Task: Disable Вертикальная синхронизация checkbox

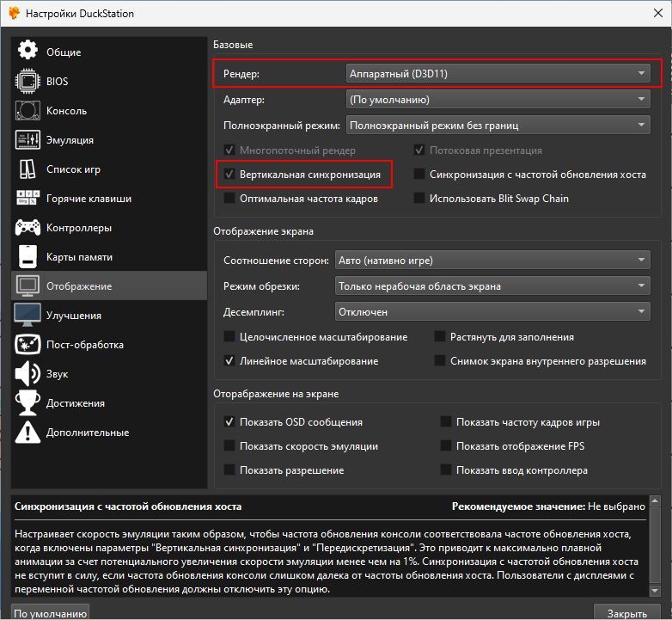Action: (229, 174)
